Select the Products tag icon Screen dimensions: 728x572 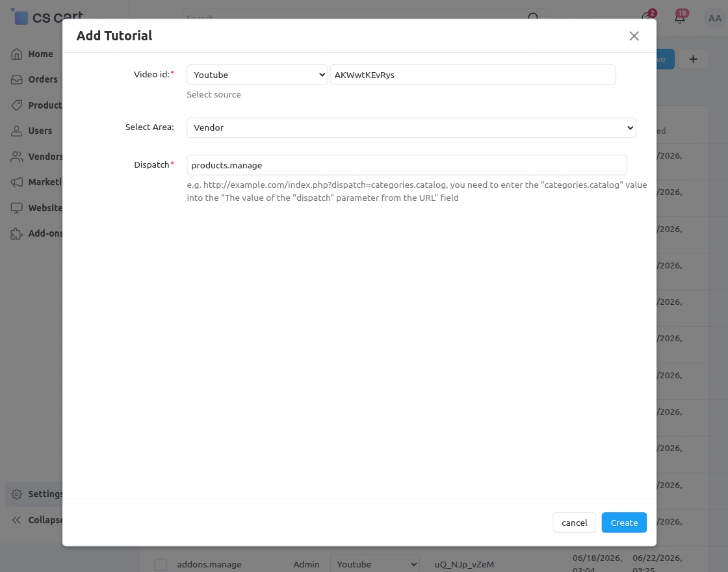click(x=17, y=105)
